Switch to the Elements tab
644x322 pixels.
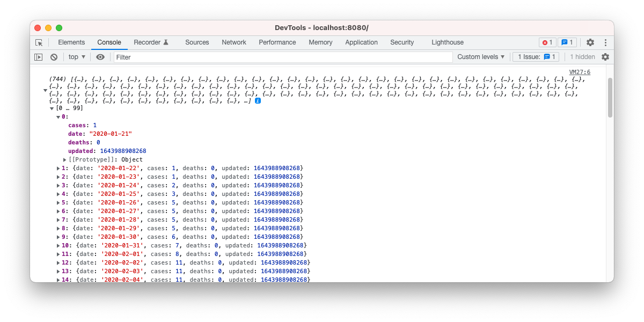pos(71,42)
